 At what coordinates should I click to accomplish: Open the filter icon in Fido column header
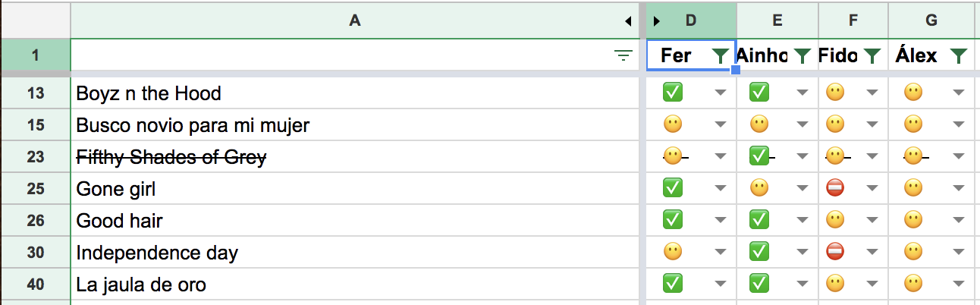tap(872, 55)
